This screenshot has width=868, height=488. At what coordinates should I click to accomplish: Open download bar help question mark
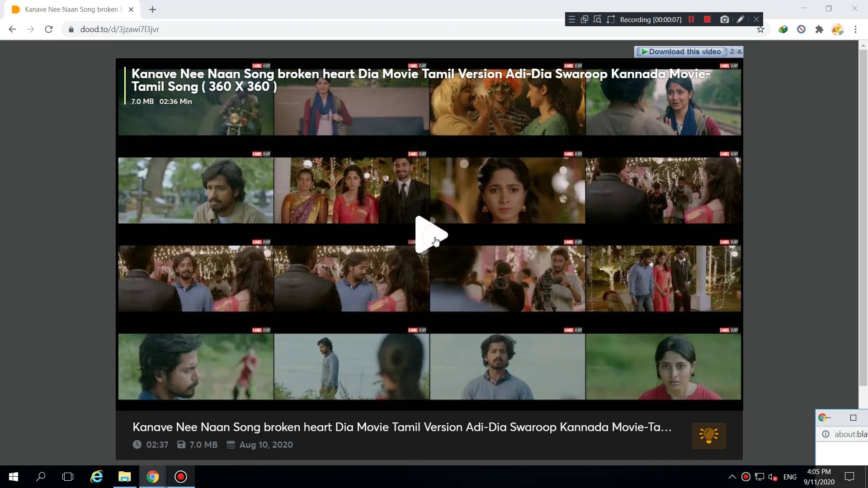732,51
